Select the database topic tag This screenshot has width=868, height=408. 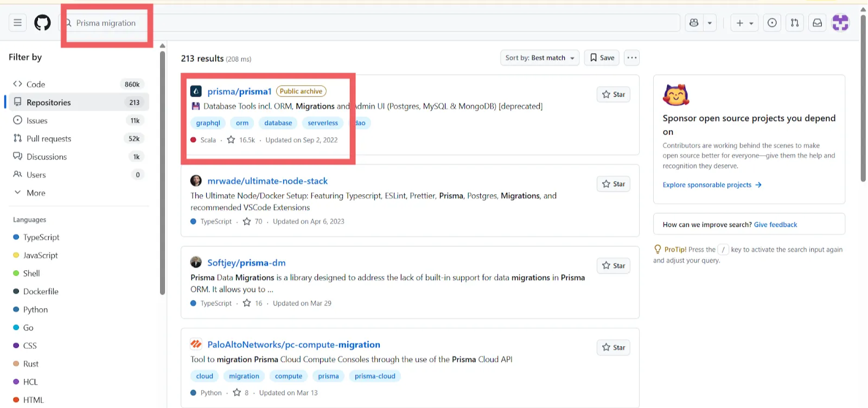point(278,123)
